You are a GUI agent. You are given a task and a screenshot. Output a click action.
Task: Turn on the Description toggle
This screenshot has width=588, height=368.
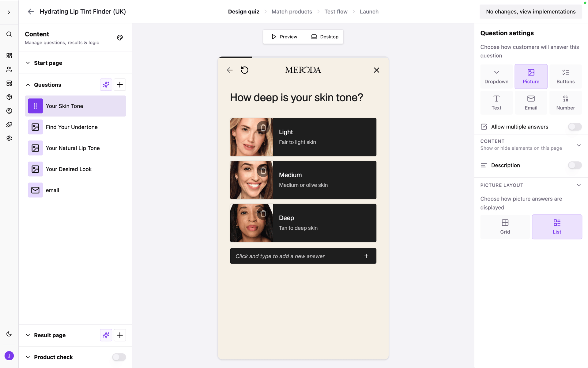pos(575,165)
